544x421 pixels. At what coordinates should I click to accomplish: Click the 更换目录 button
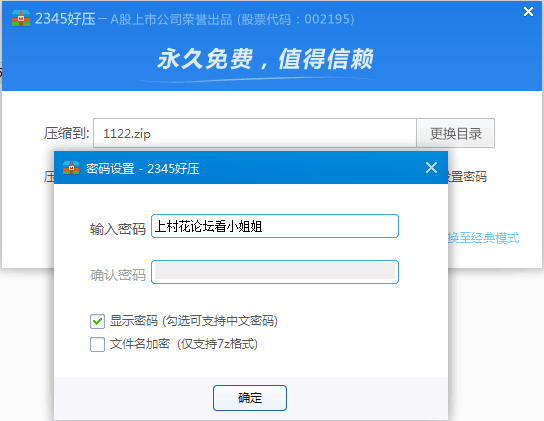click(x=456, y=133)
